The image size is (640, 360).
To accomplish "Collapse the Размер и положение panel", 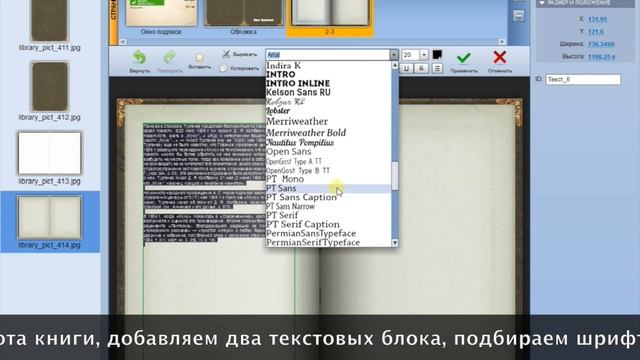I will click(542, 3).
